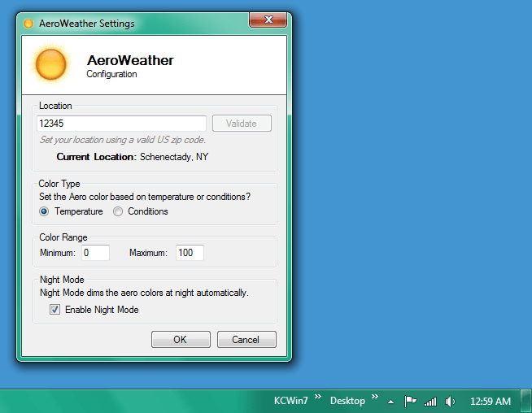Click the hint text about valid US zip code
This screenshot has width=532, height=413.
123,140
